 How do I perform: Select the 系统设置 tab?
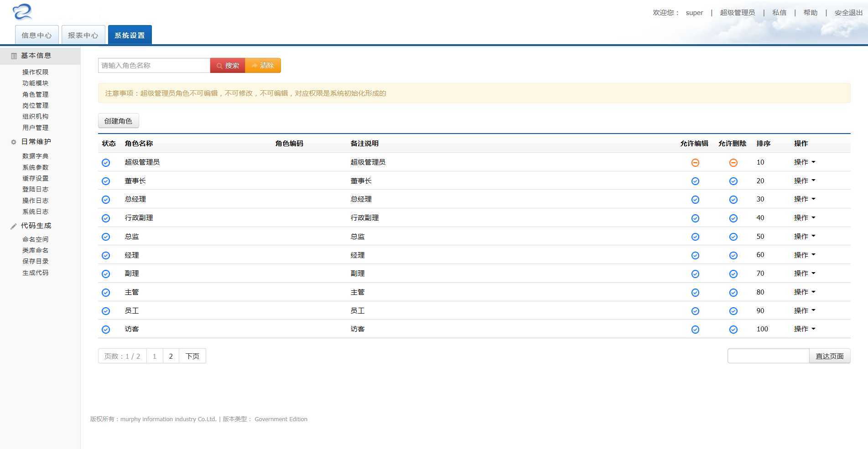pyautogui.click(x=130, y=35)
